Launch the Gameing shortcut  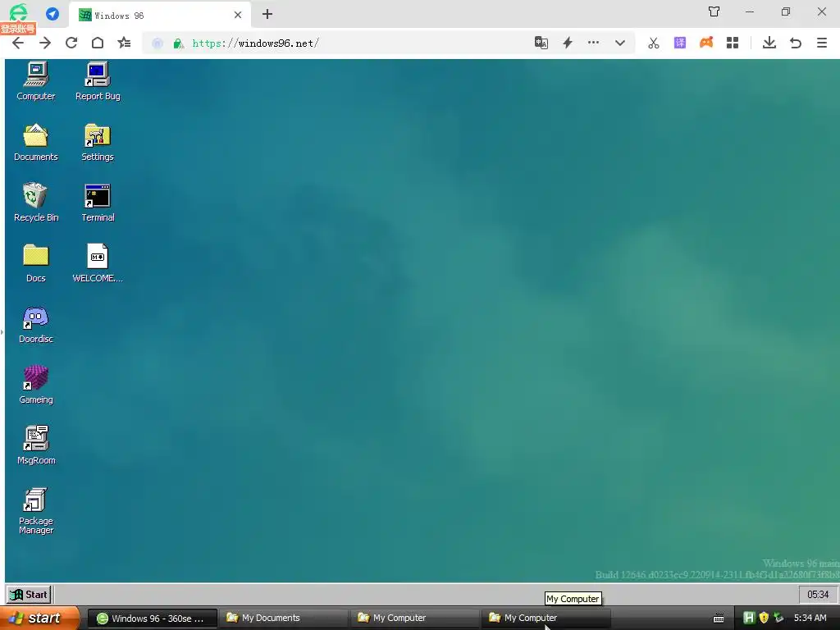point(36,385)
